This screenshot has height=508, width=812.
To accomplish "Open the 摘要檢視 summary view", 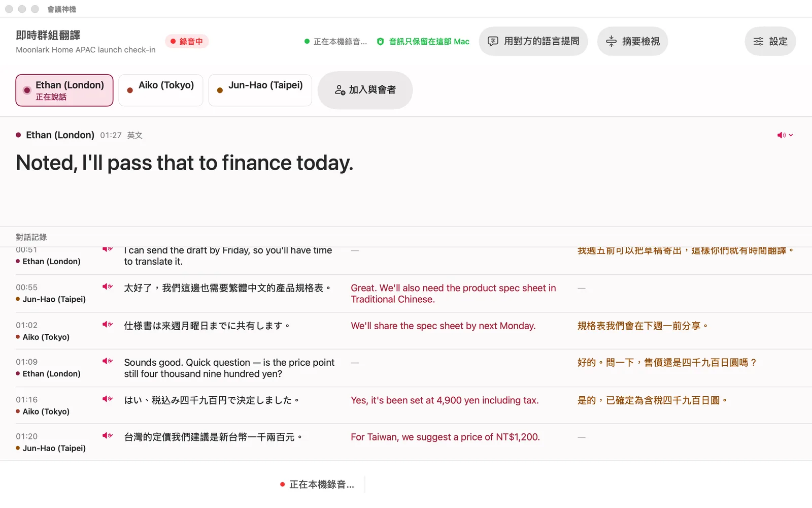I will click(x=632, y=41).
